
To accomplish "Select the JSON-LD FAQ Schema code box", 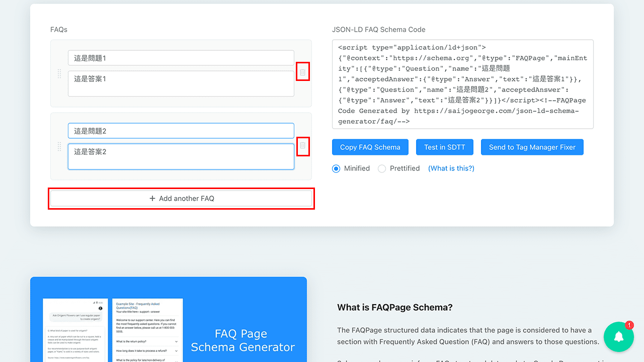I will [x=462, y=83].
